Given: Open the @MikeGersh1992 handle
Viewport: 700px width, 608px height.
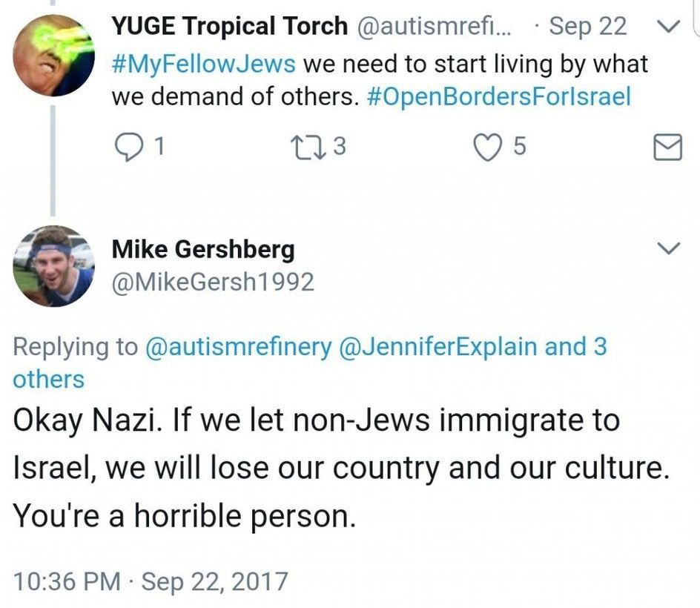Looking at the screenshot, I should (x=213, y=282).
